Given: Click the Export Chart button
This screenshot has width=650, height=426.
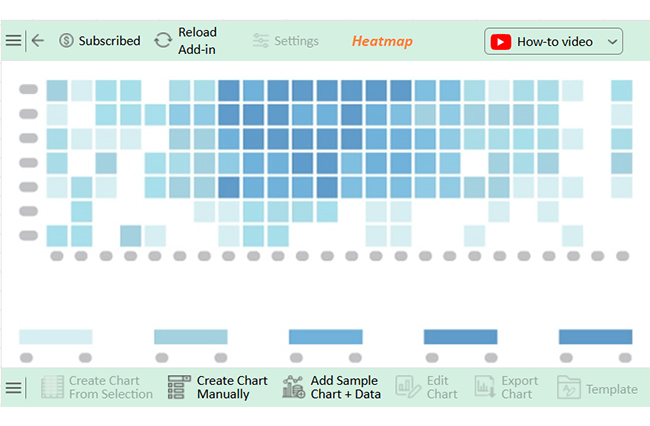Looking at the screenshot, I should point(505,388).
